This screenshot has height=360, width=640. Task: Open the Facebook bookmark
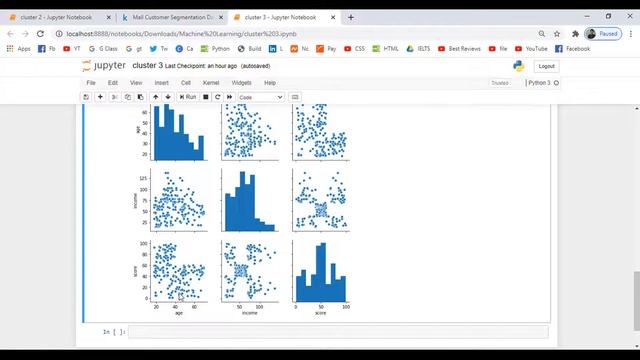(573, 49)
